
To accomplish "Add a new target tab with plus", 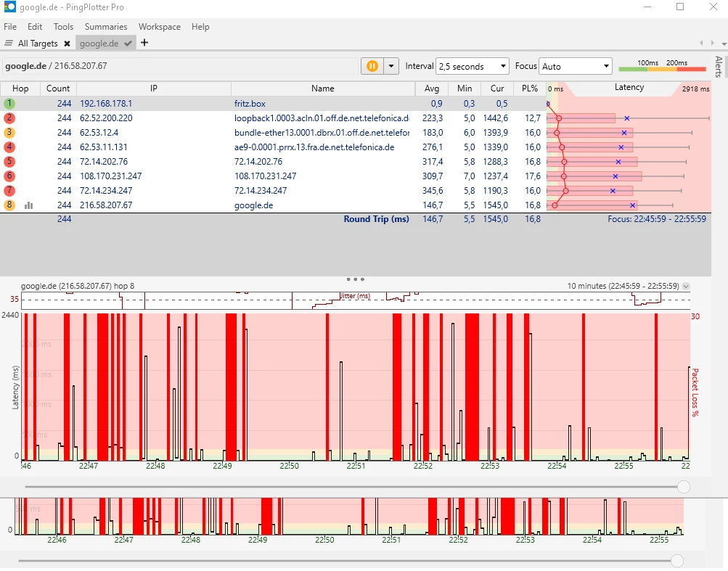I will [144, 43].
